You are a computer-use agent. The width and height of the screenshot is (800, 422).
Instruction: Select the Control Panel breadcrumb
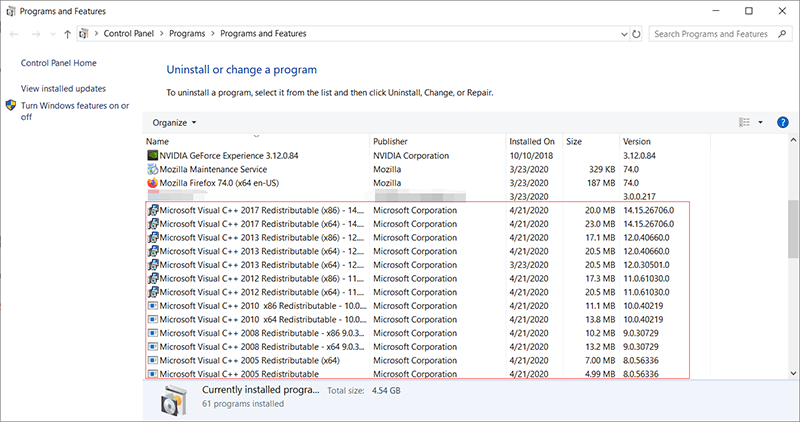(129, 34)
